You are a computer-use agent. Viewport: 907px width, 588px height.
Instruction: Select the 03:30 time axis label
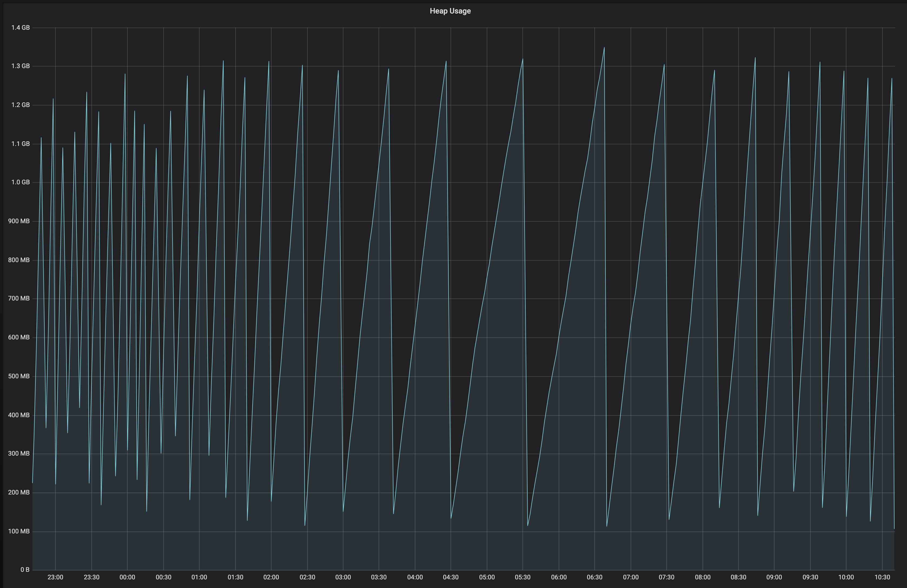pos(379,577)
